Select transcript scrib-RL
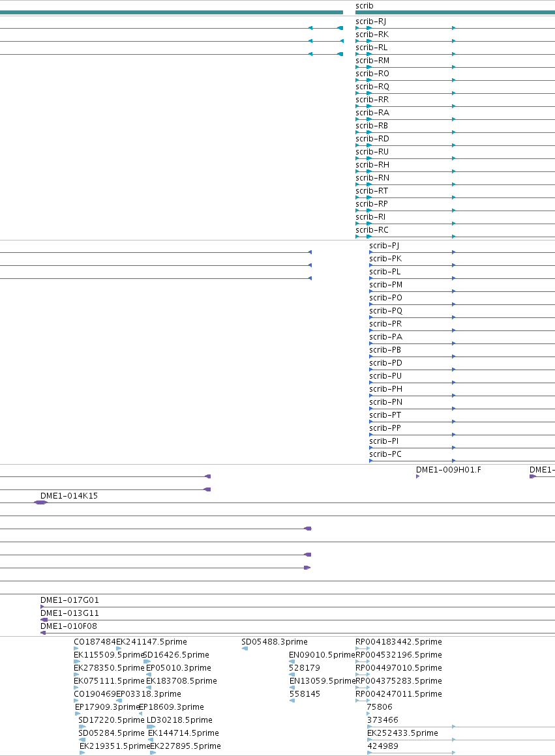 [x=372, y=47]
